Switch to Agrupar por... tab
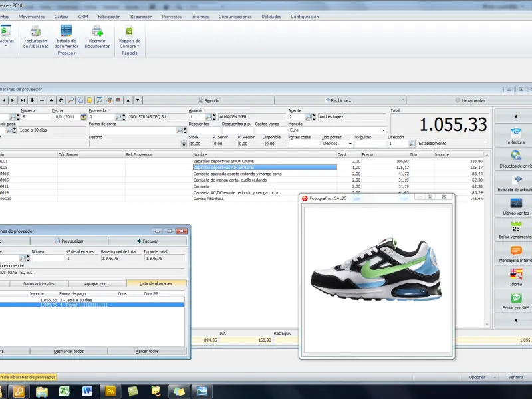The width and height of the screenshot is (532, 399). click(x=97, y=284)
